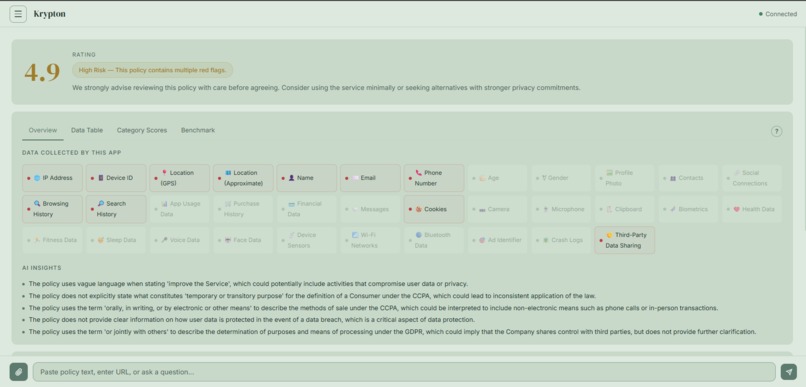
Task: Click the insight mentioning 'or jointly with others'
Action: [x=392, y=332]
